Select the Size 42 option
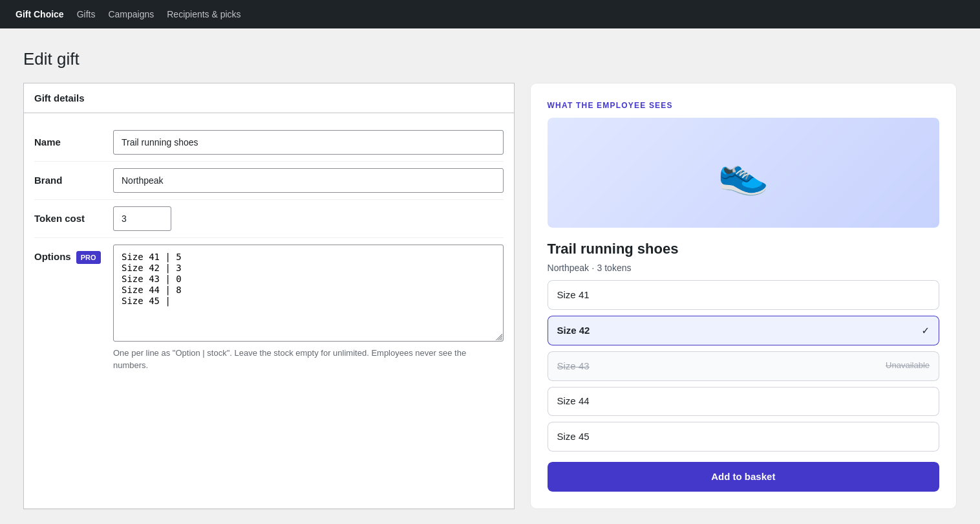The height and width of the screenshot is (524, 980). [743, 331]
